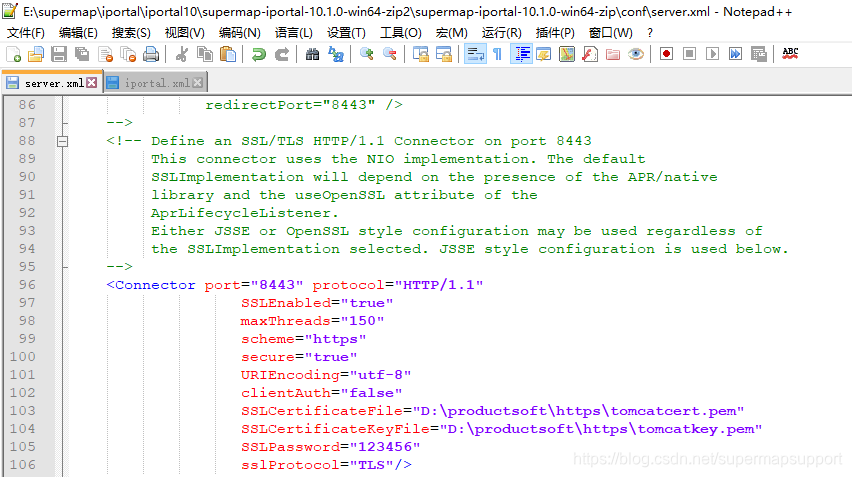Open the 编码(N) menu
Viewport: 852px width, 477px height.
point(240,33)
